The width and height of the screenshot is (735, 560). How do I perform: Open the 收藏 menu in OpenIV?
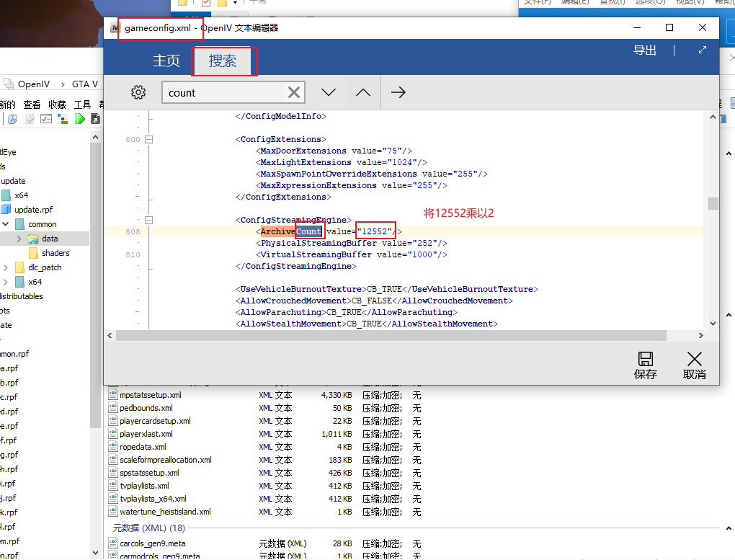click(57, 105)
